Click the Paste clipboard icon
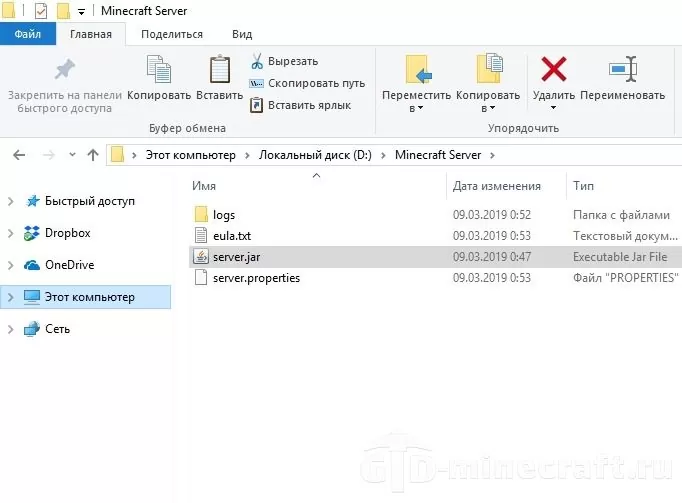Viewport: 682px width, 503px height. click(219, 70)
